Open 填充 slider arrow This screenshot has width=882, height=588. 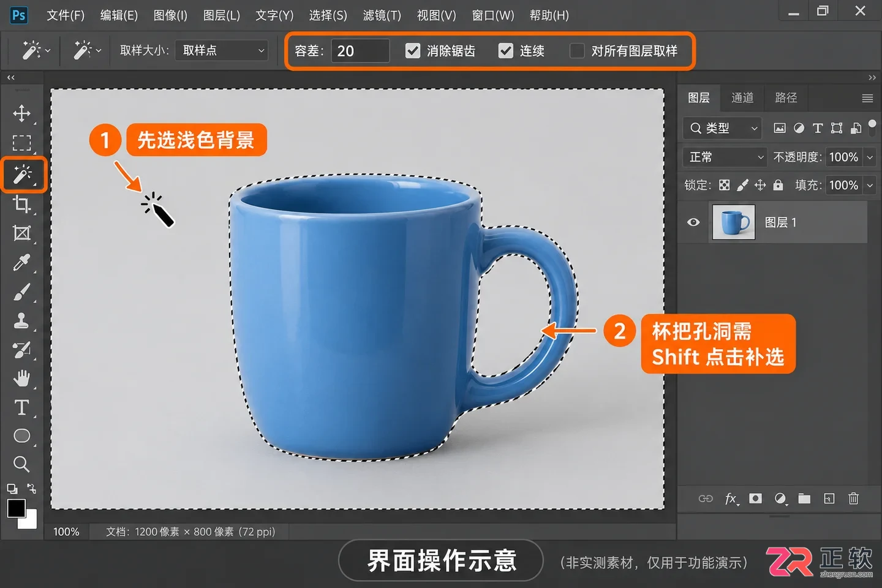click(870, 185)
